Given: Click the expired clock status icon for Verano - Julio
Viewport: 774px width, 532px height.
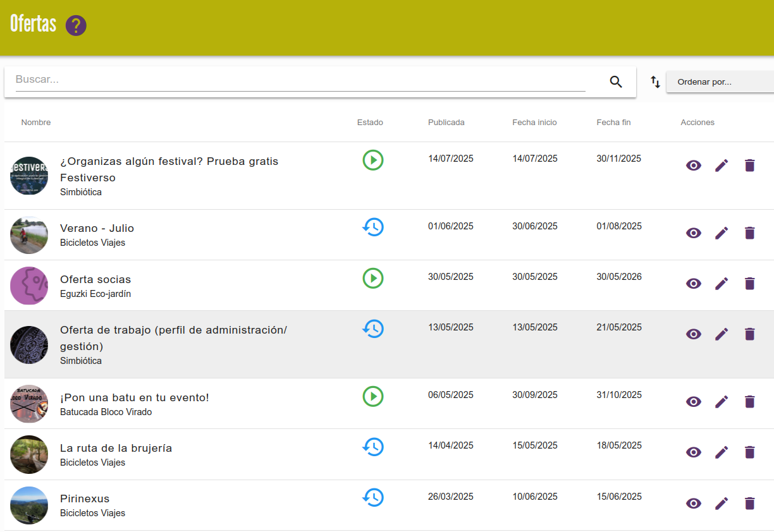Looking at the screenshot, I should [x=373, y=227].
